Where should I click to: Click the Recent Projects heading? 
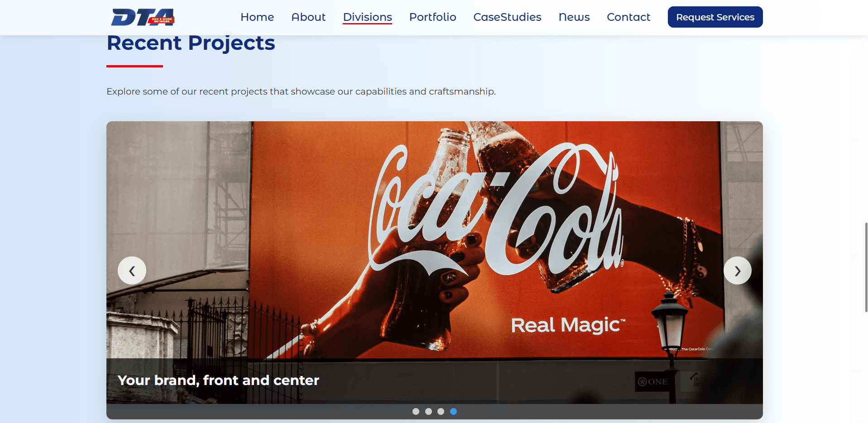[x=191, y=43]
